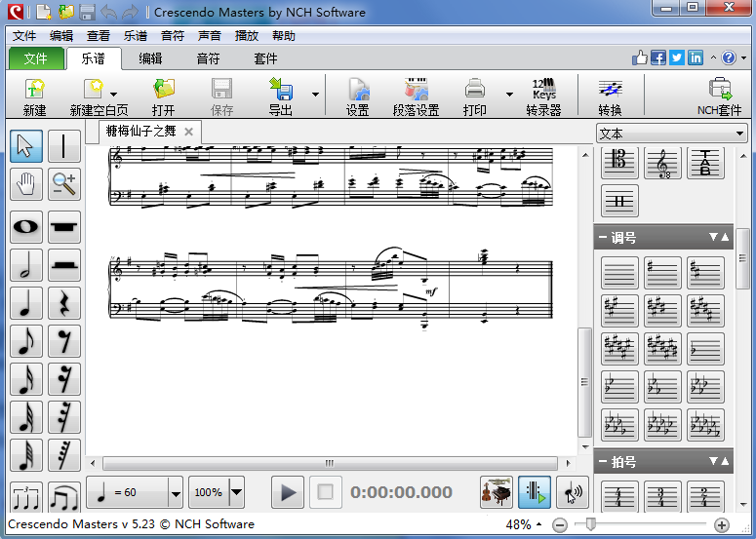This screenshot has width=756, height=539.
Task: Select the beamed notes tool
Action: coord(64,497)
